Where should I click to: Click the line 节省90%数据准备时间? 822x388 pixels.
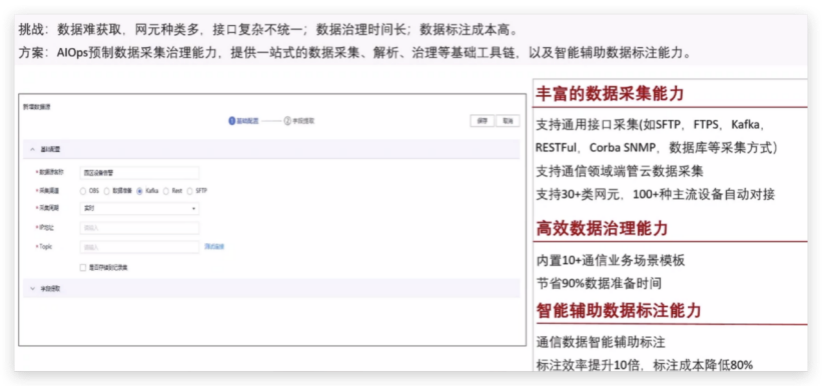pyautogui.click(x=599, y=284)
